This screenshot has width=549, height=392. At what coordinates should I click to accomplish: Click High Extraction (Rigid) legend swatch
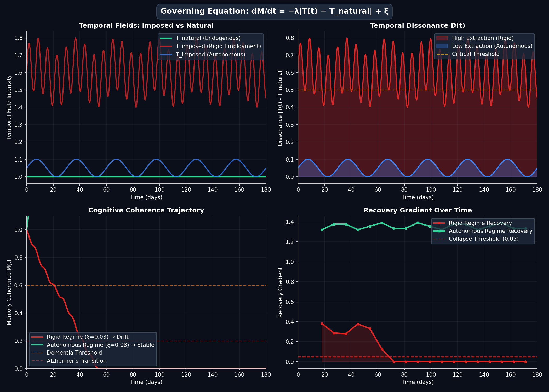tap(442, 38)
